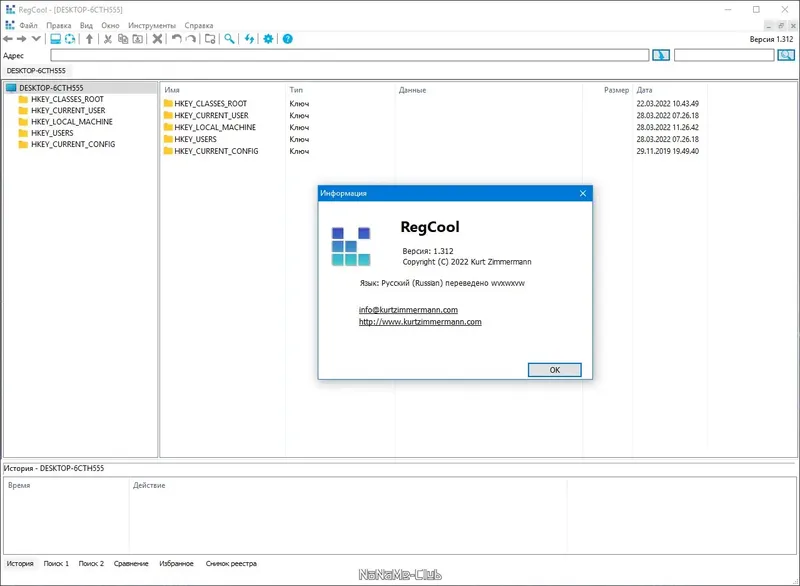Screen dimensions: 800x586
Task: Click the Undo arrow icon
Action: click(x=177, y=39)
